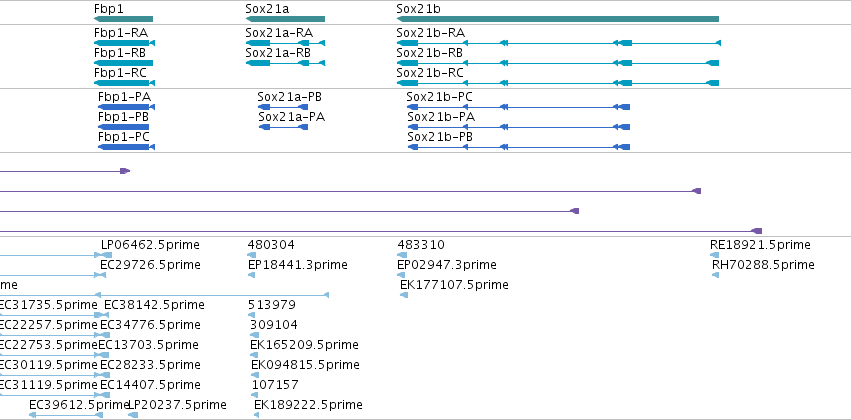Click the Fbp1-PC protein glyph
The width and height of the screenshot is (851, 420).
[x=126, y=147]
